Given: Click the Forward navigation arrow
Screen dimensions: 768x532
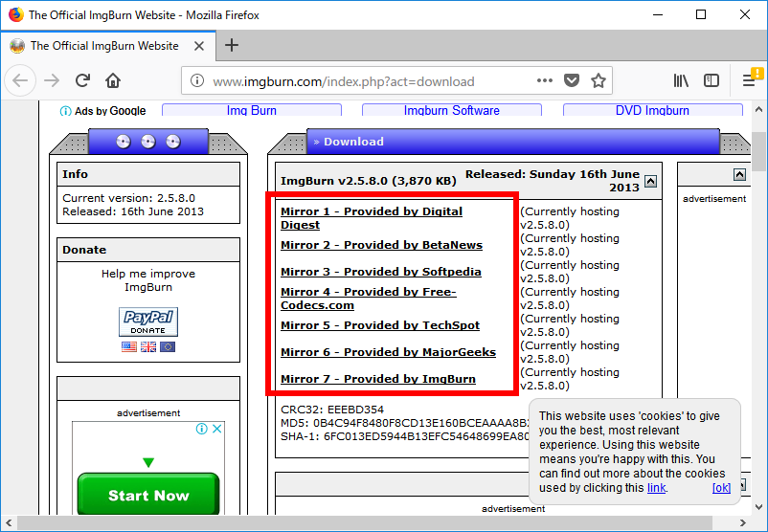Looking at the screenshot, I should [x=52, y=80].
